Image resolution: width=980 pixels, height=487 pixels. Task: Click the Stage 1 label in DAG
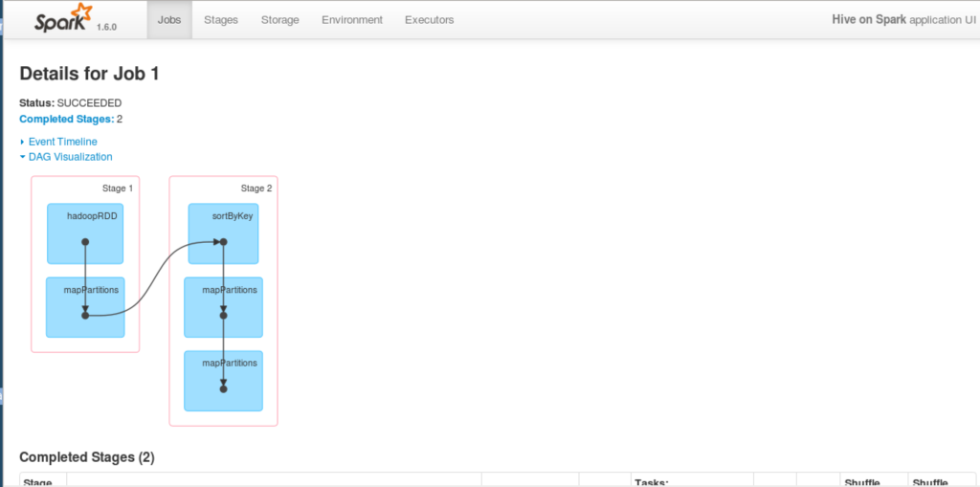[x=118, y=188]
